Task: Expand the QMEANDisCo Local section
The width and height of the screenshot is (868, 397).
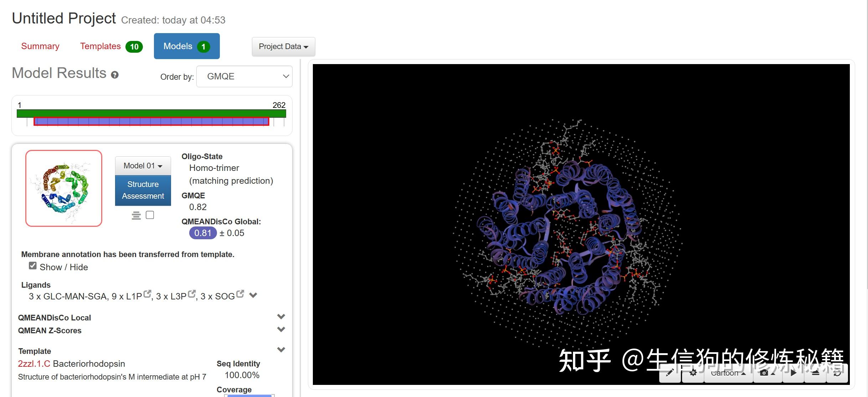Action: click(281, 317)
